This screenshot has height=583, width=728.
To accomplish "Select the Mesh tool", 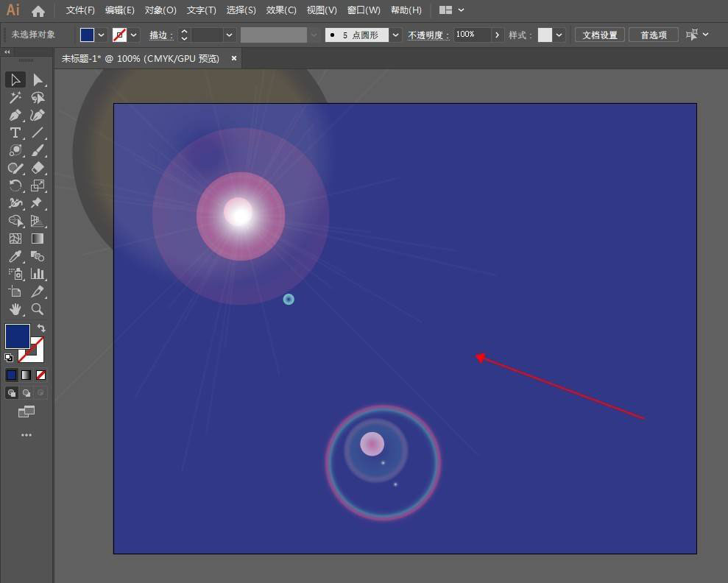I will (15, 239).
